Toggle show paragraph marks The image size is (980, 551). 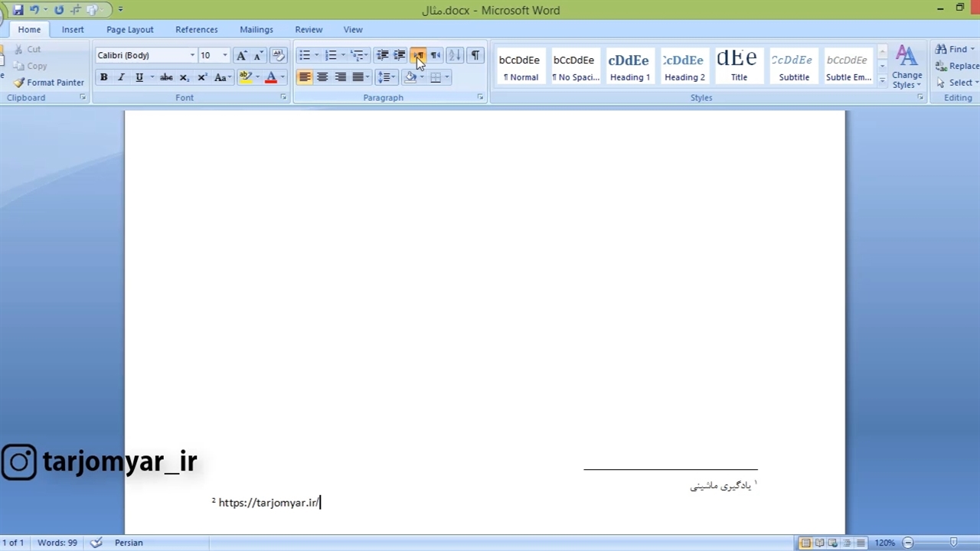[x=475, y=55]
